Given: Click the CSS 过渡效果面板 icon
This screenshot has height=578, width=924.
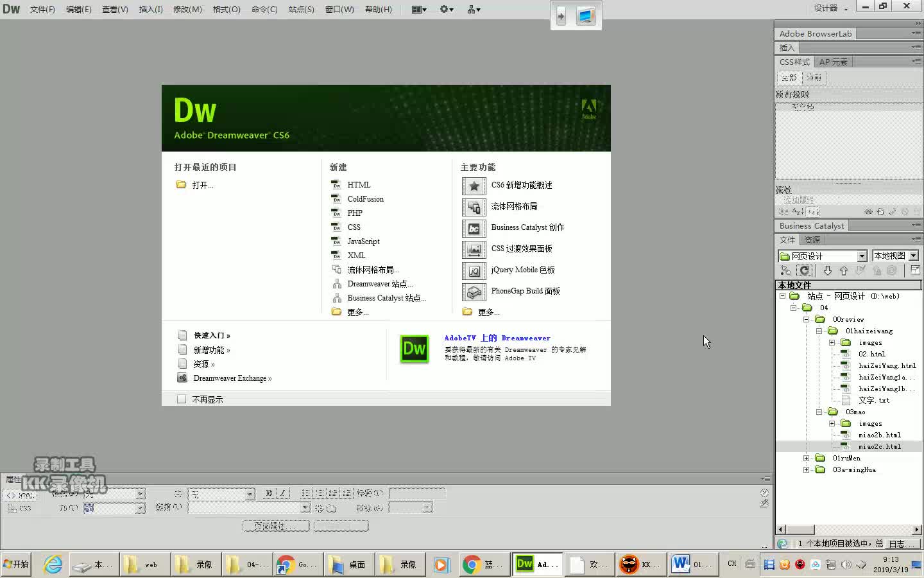Looking at the screenshot, I should click(x=474, y=249).
